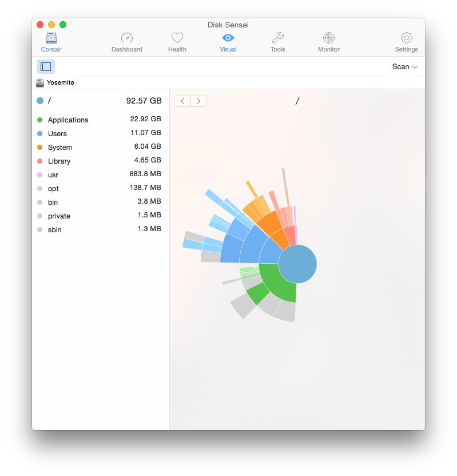Toggle the sidebar panel button
457x476 pixels.
tap(46, 66)
